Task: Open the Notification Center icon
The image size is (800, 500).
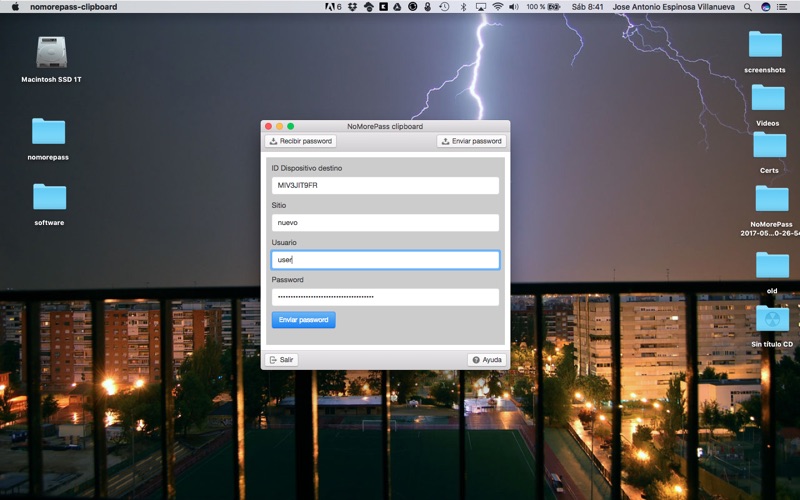Action: pyautogui.click(x=782, y=7)
